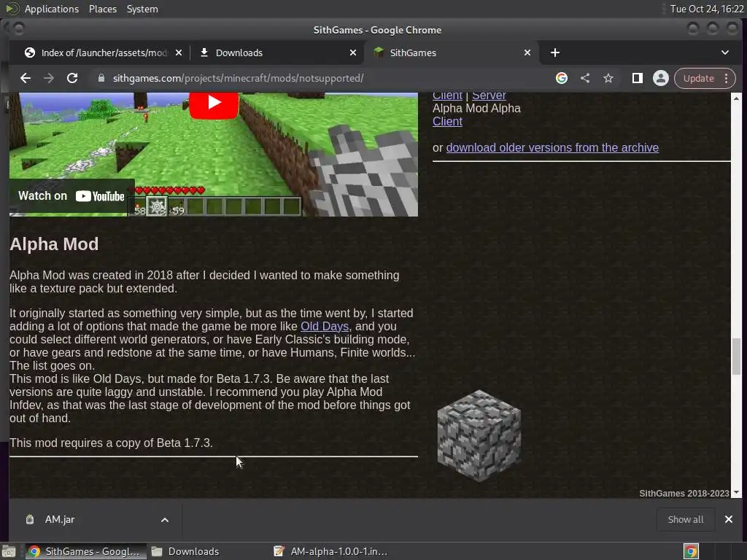This screenshot has width=747, height=560.
Task: Open Chrome's three-dot menu
Action: (x=726, y=78)
